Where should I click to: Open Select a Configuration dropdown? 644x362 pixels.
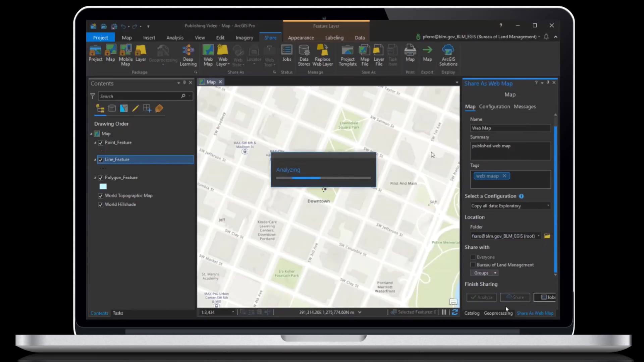point(510,206)
